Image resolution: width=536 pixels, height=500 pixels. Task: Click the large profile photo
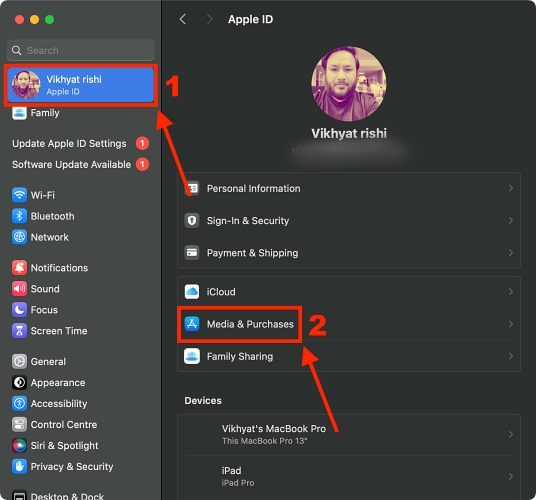click(x=349, y=84)
